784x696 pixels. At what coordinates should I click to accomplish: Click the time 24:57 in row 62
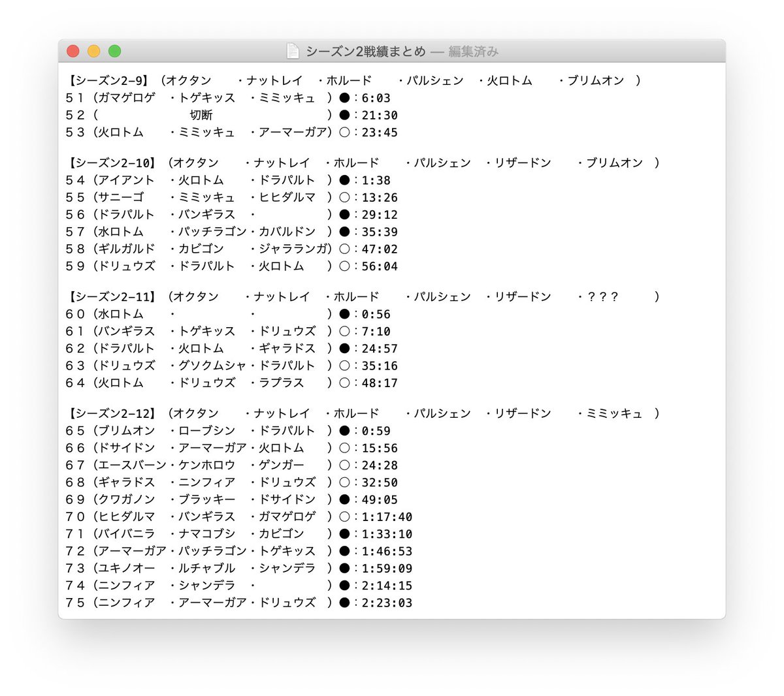point(380,348)
